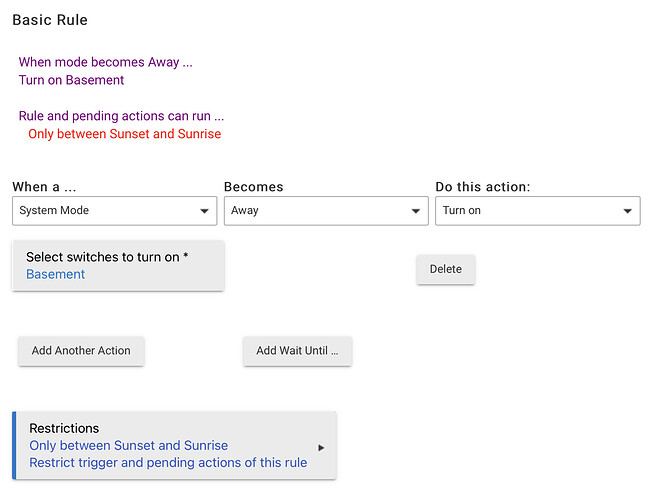Expand the Restrictions section arrow
The height and width of the screenshot is (500, 663).
pos(321,448)
